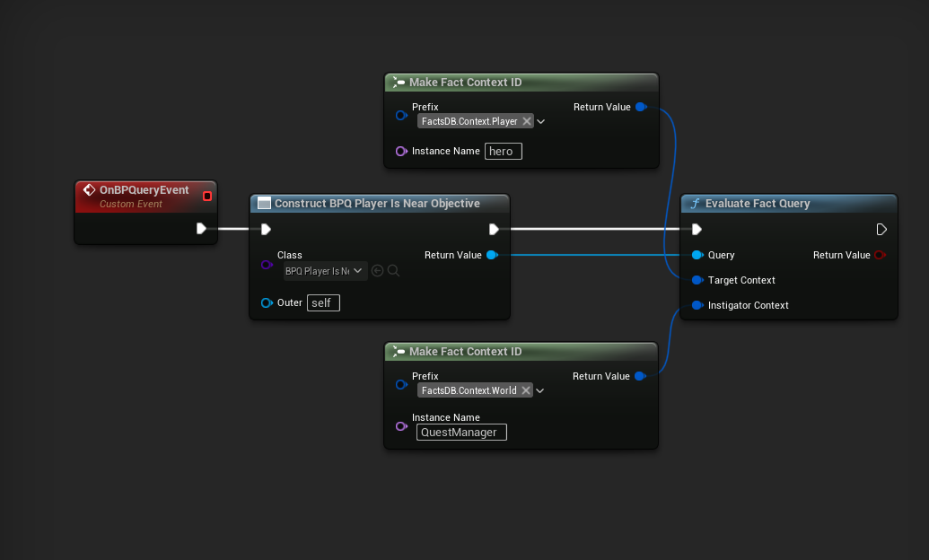Click the hero instance name field
This screenshot has width=929, height=560.
click(504, 151)
